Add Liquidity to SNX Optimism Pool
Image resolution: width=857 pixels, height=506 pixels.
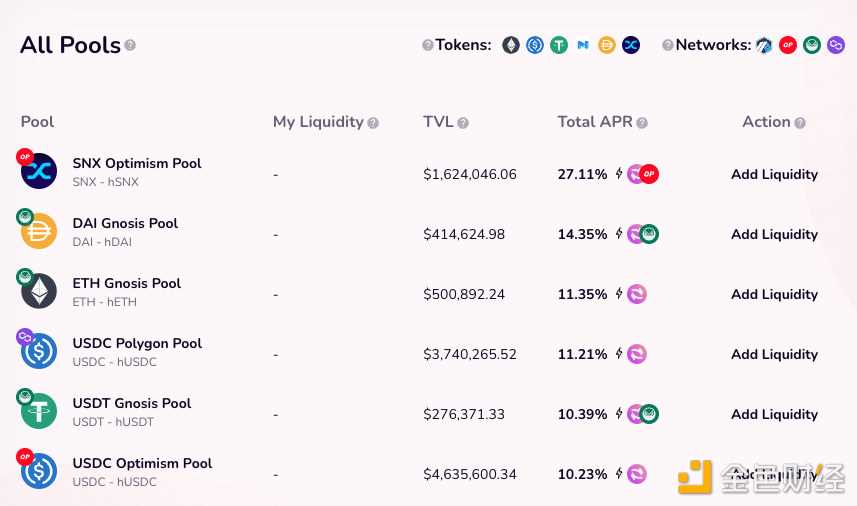pos(774,174)
